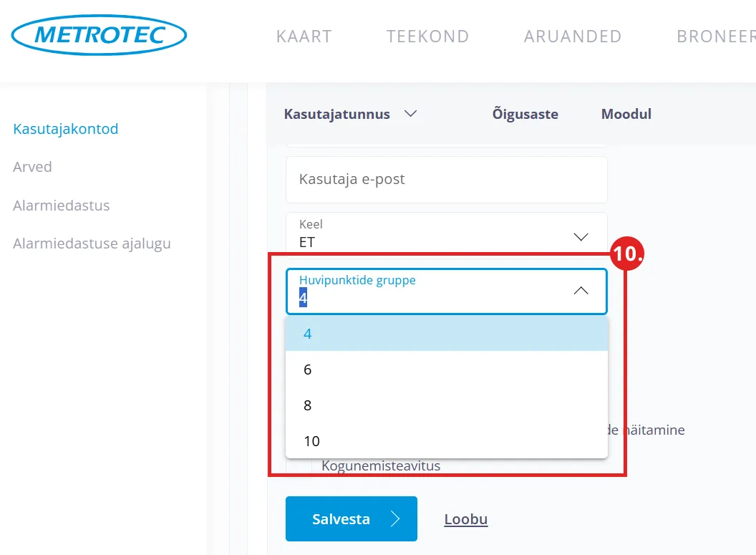The height and width of the screenshot is (555, 756).
Task: Open the KAART menu
Action: pyautogui.click(x=304, y=36)
